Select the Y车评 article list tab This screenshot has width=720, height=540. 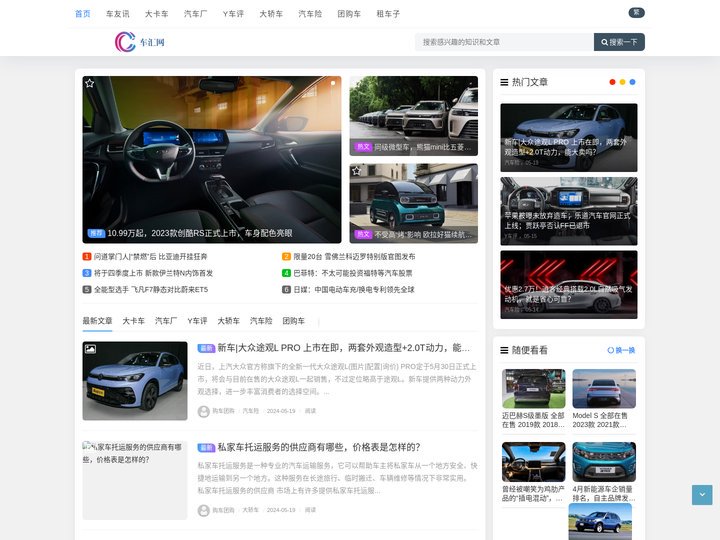(x=197, y=321)
